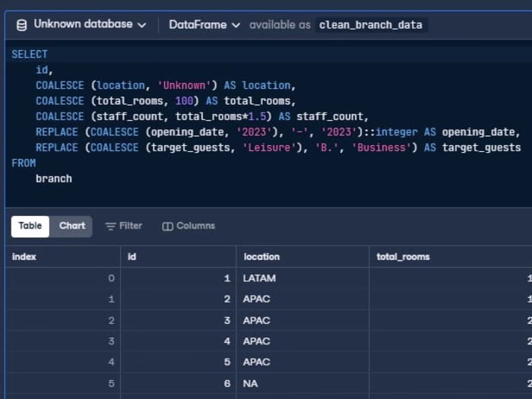Screen dimensions: 532x399
Task: Click the database cylinder icon
Action: click(x=22, y=25)
